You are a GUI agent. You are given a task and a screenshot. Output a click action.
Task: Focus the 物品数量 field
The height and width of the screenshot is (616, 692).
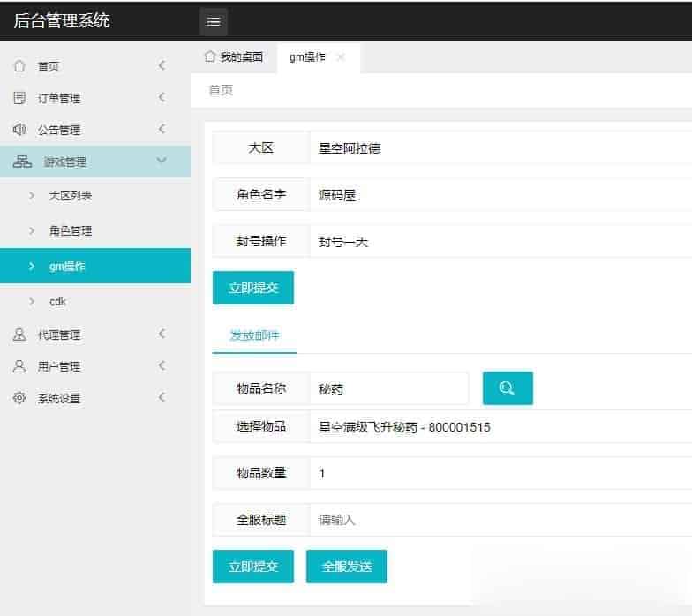pos(501,473)
